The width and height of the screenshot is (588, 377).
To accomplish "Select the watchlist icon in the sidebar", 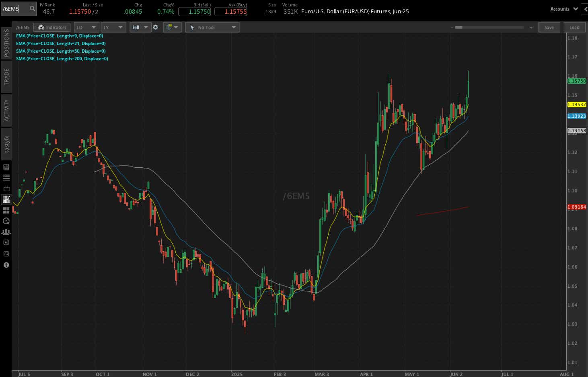I will tap(6, 177).
